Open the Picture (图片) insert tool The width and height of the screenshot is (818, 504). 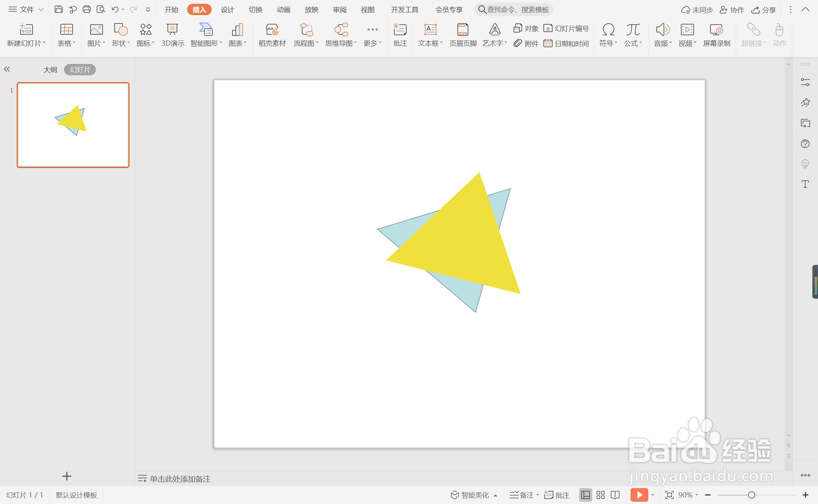point(96,30)
